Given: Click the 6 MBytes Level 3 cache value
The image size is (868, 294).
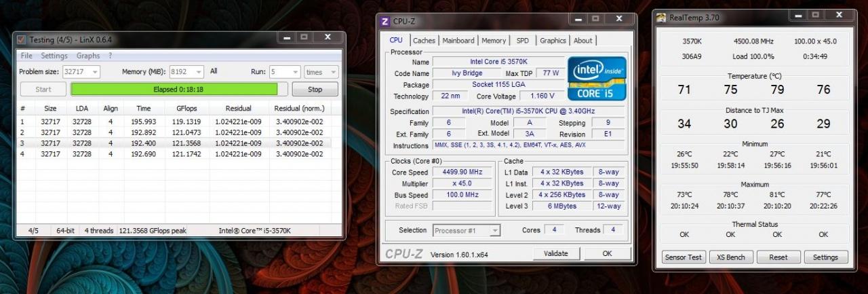Looking at the screenshot, I should click(x=562, y=206).
